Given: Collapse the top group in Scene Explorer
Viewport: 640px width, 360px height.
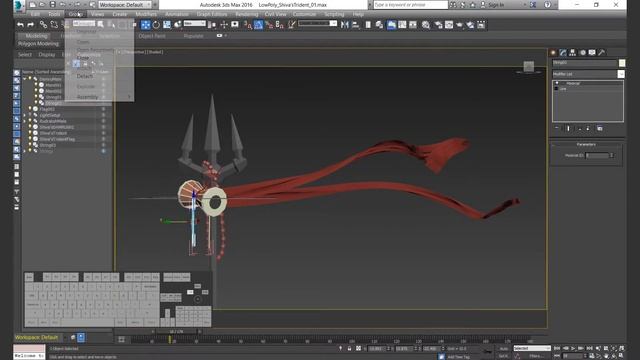Looking at the screenshot, I should click(x=25, y=78).
